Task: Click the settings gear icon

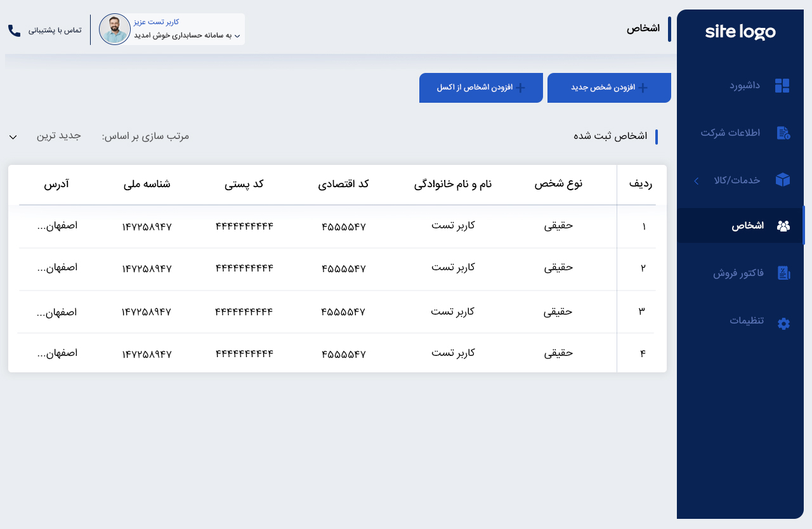Action: coord(783,323)
